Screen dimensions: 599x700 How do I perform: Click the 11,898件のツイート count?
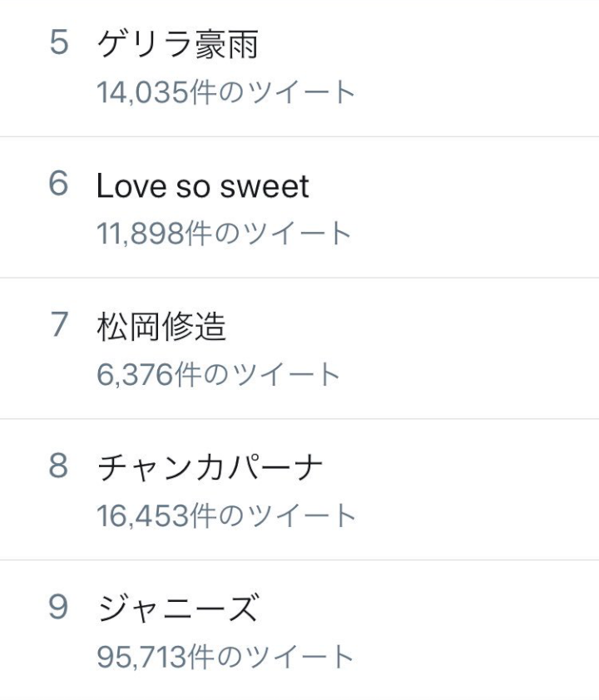pos(224,234)
